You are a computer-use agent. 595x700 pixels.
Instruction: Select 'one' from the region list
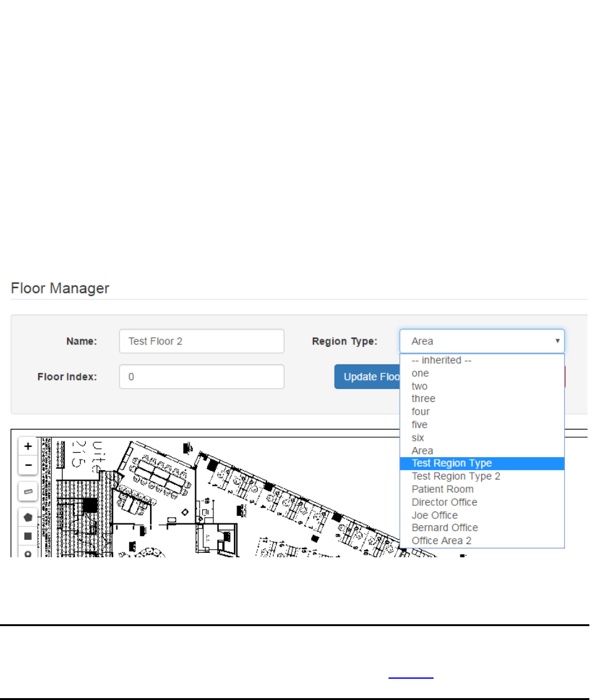(482, 373)
